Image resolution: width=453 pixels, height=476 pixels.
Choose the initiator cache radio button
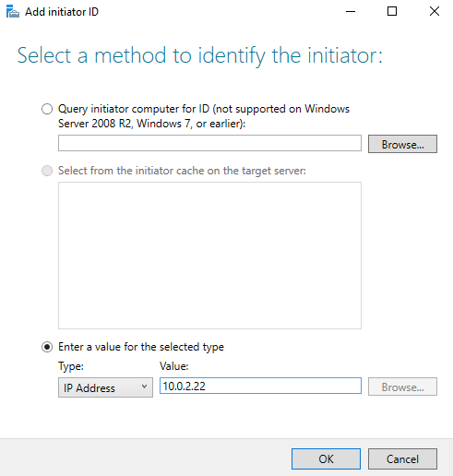click(x=47, y=171)
